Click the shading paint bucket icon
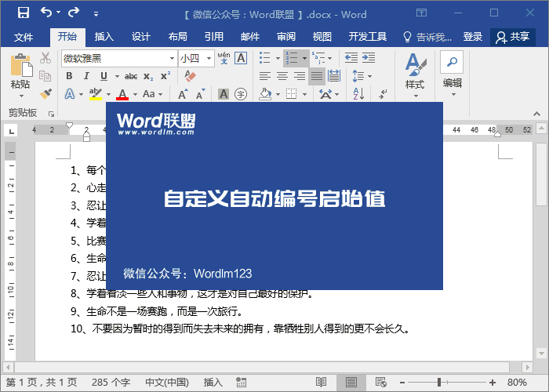 [265, 94]
